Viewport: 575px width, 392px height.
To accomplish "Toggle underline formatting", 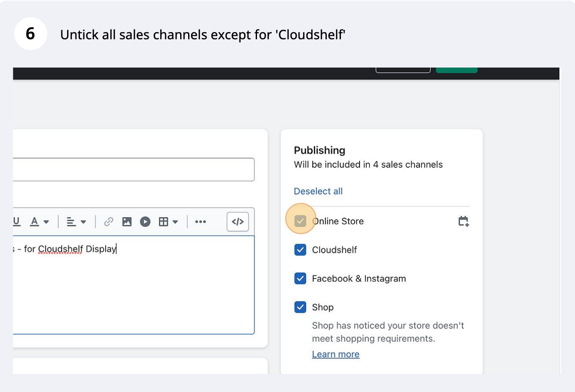I will [17, 222].
